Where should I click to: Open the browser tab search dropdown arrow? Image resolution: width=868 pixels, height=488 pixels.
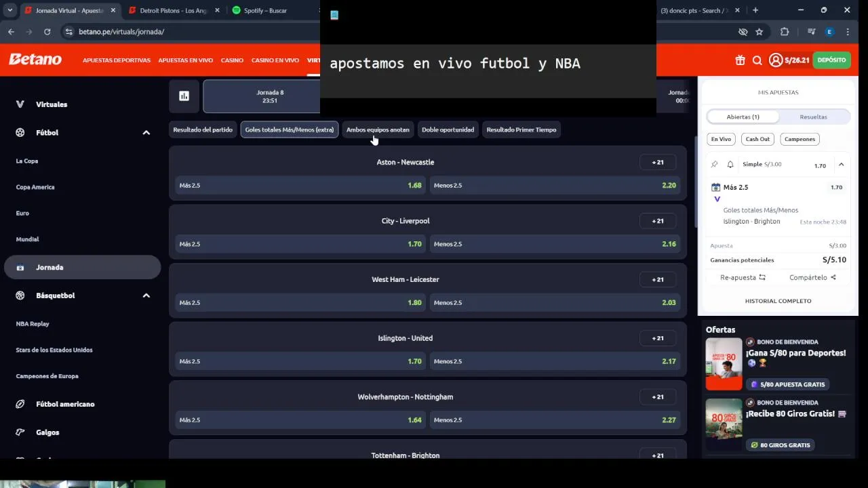point(9,10)
